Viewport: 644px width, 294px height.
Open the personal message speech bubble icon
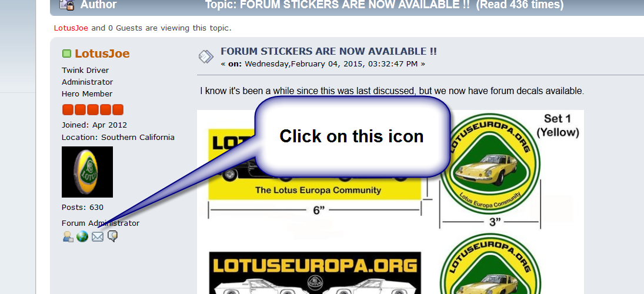[x=112, y=236]
